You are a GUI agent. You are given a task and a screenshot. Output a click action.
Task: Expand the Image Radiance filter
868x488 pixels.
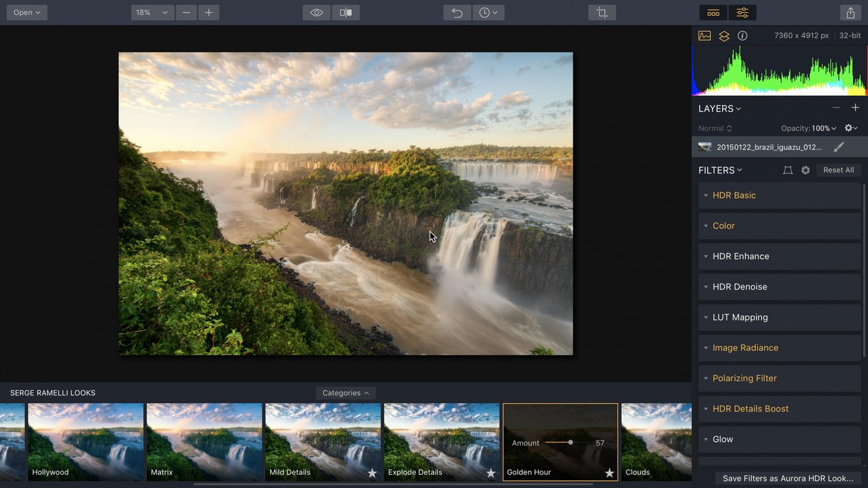[779, 348]
